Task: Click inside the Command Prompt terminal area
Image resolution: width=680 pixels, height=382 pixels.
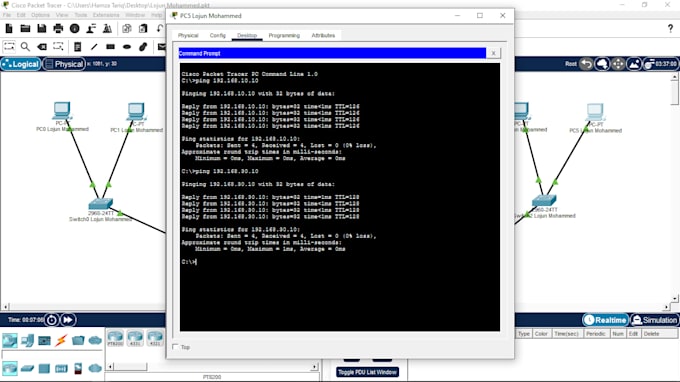Action: pyautogui.click(x=340, y=197)
